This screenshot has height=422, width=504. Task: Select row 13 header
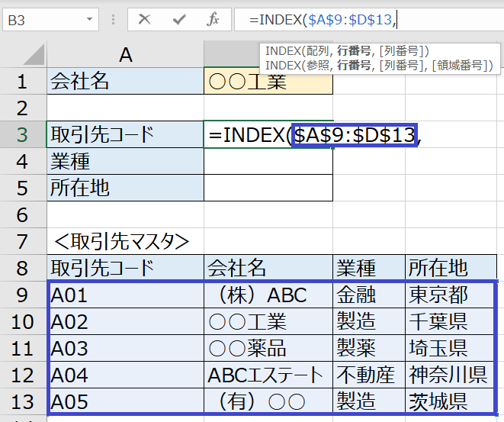[23, 401]
